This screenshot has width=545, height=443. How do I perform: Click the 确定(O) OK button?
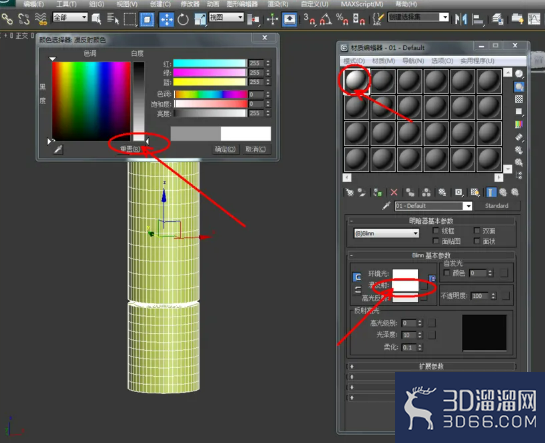click(x=226, y=149)
